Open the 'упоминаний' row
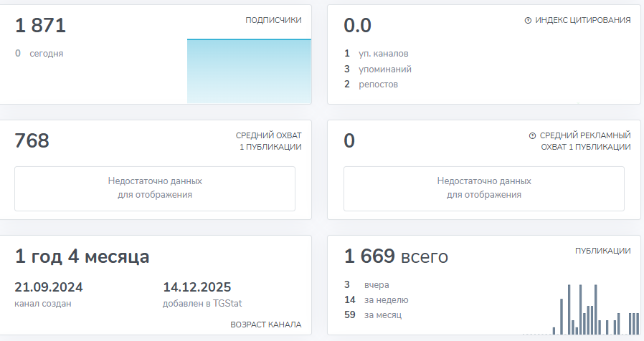 [x=377, y=69]
